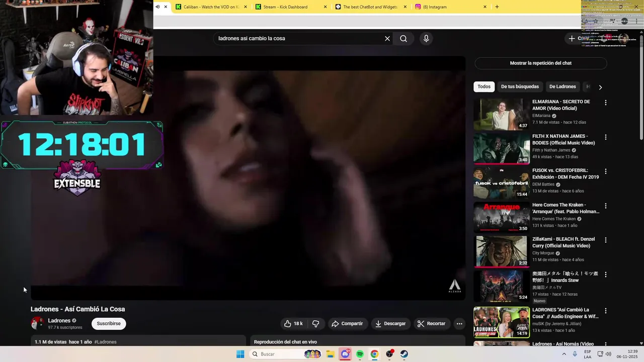Close the Caliiban Kick VOD tab

point(246,7)
